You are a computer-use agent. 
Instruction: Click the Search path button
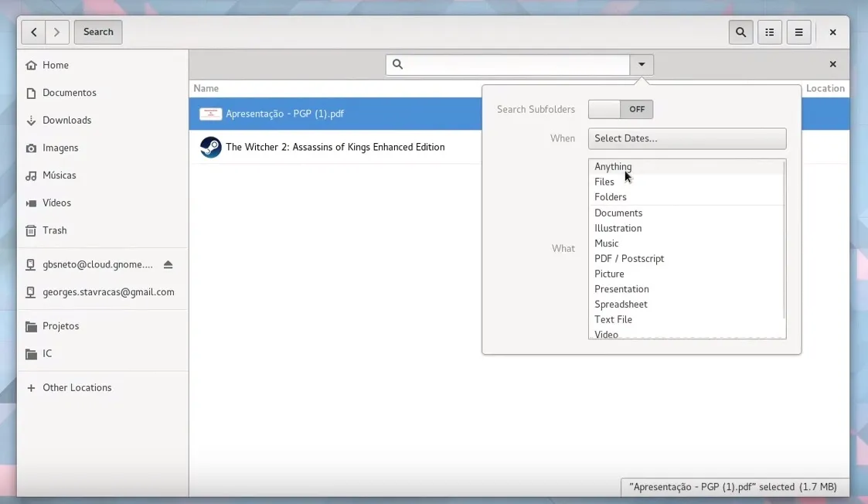pyautogui.click(x=98, y=32)
